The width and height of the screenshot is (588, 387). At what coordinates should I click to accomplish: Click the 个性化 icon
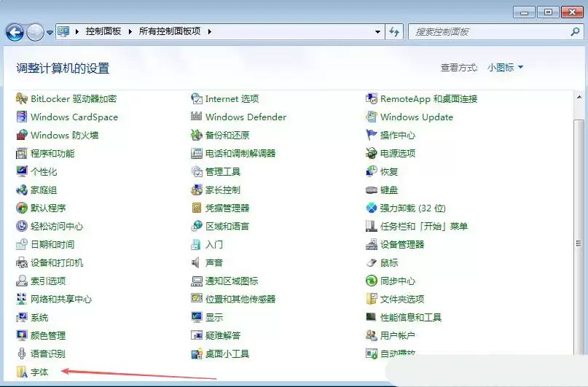(22, 171)
